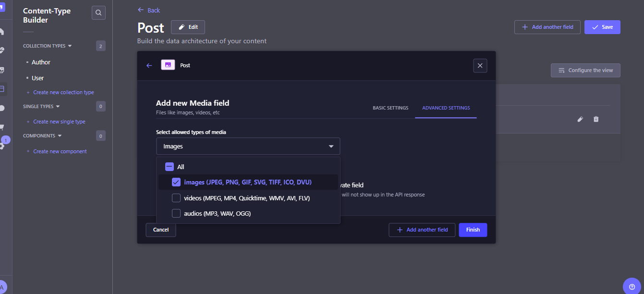
Task: Click the Finish button
Action: (x=473, y=230)
